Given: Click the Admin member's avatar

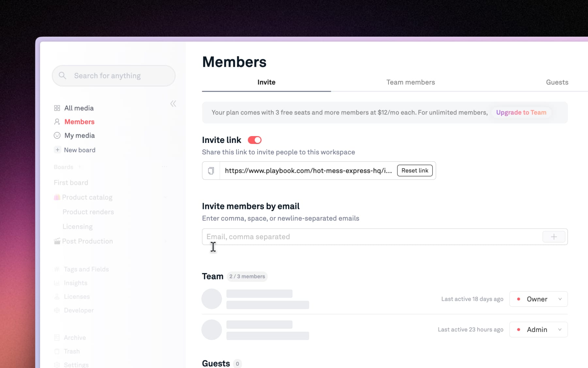Looking at the screenshot, I should [x=212, y=330].
